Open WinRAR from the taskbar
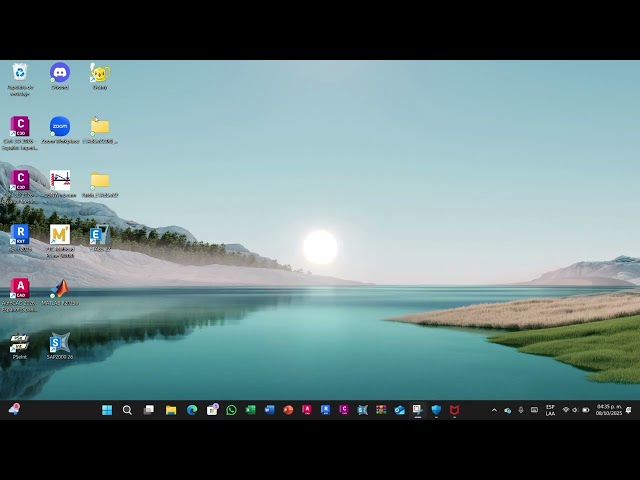 tap(381, 410)
